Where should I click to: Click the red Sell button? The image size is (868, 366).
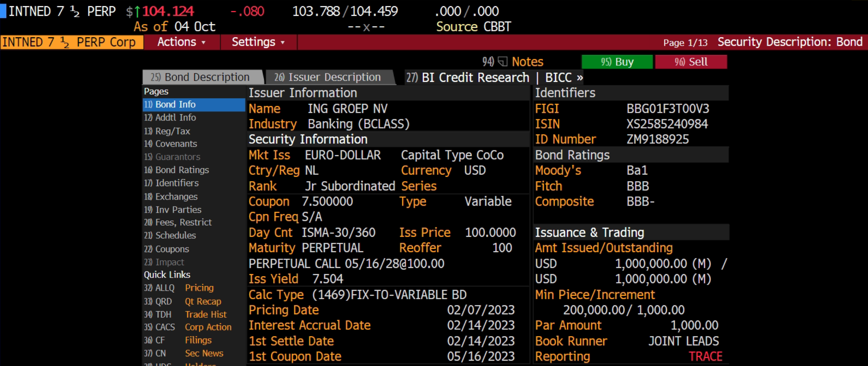pyautogui.click(x=691, y=62)
